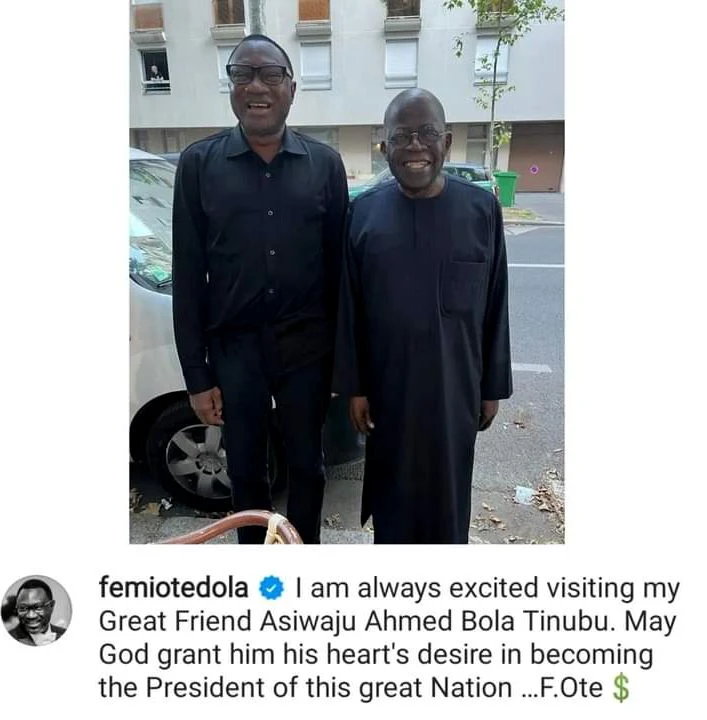Click the blue verified badge
This screenshot has height=720, width=707.
pyautogui.click(x=272, y=588)
